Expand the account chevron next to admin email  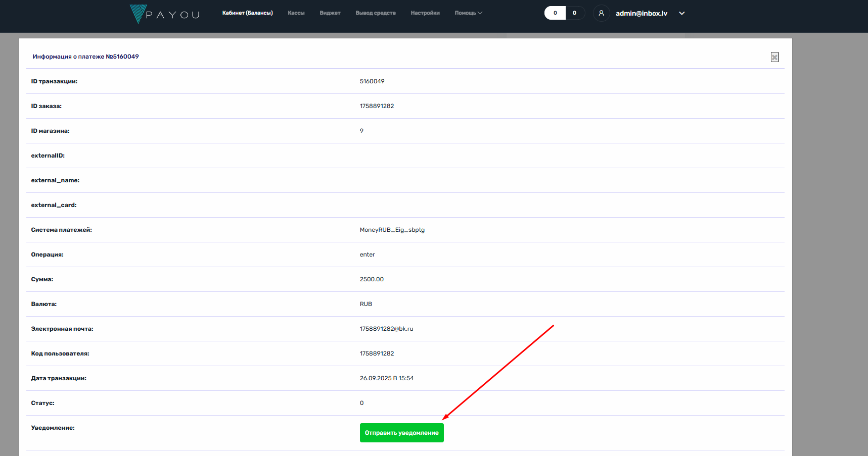(681, 14)
